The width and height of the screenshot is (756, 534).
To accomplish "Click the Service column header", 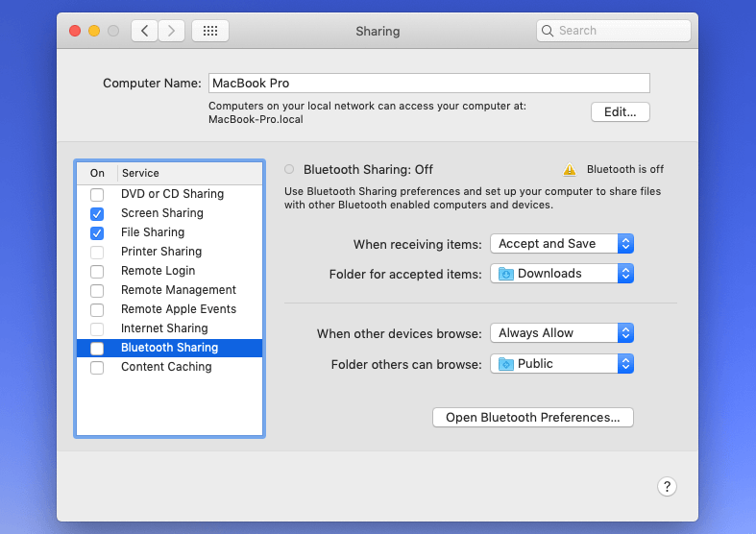I will tap(140, 173).
